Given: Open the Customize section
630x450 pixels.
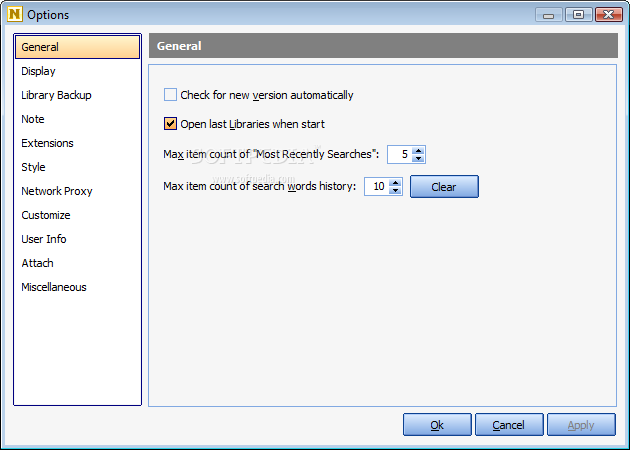Looking at the screenshot, I should [x=46, y=215].
